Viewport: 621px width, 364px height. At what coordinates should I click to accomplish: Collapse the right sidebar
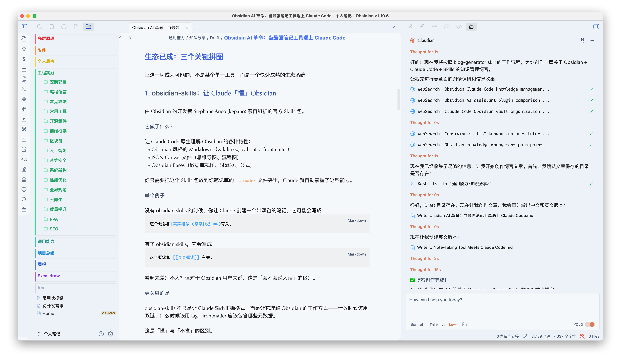[x=596, y=27]
